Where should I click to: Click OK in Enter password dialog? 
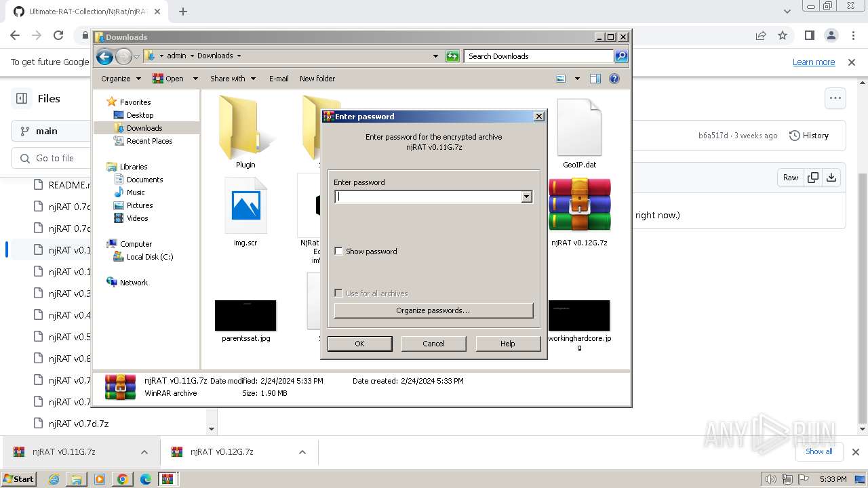359,344
